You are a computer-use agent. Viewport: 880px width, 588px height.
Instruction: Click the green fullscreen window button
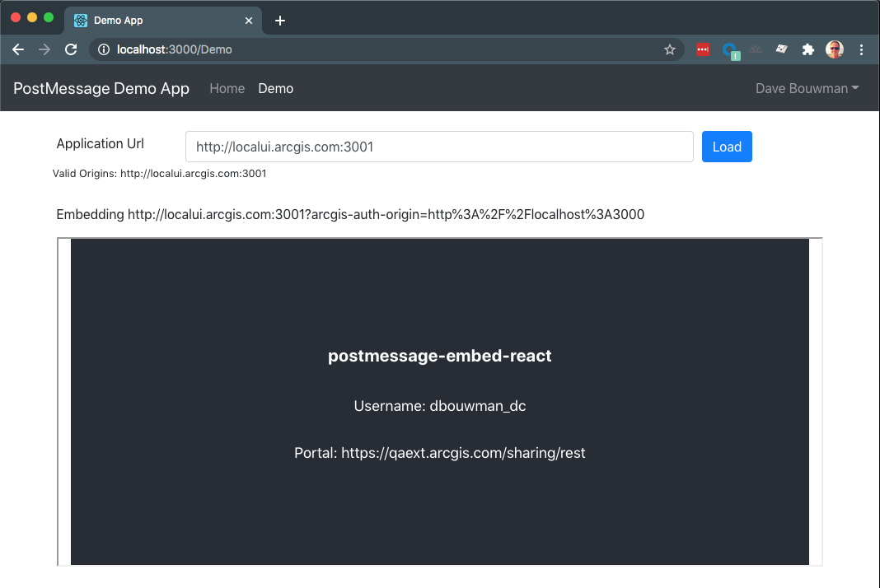[49, 17]
